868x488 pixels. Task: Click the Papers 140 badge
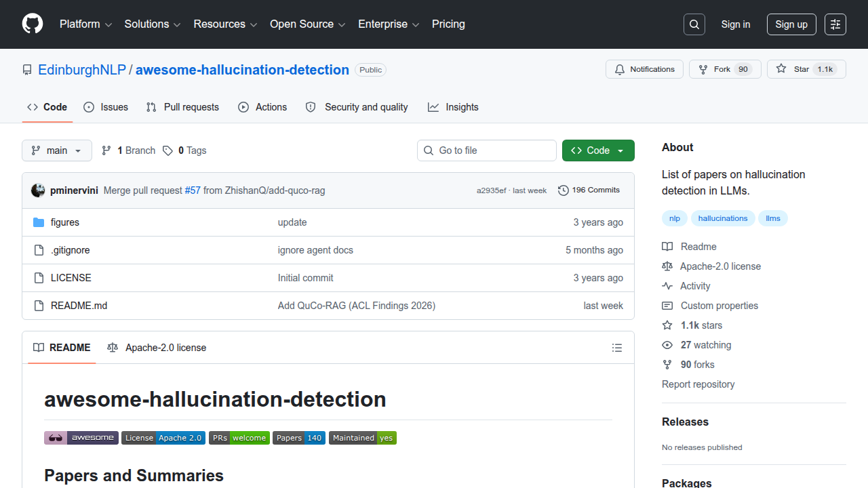click(x=299, y=438)
